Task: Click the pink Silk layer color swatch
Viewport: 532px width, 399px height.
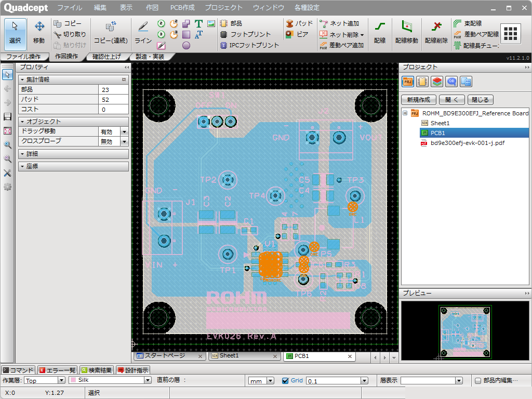Action: [73, 380]
